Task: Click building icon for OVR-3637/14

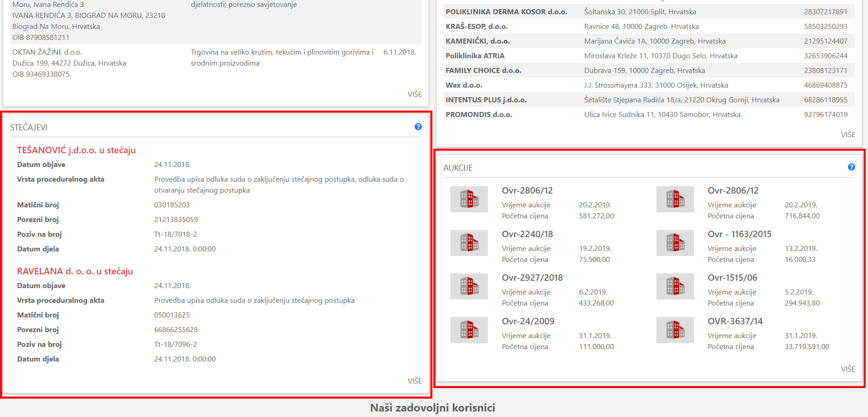Action: coord(675,330)
